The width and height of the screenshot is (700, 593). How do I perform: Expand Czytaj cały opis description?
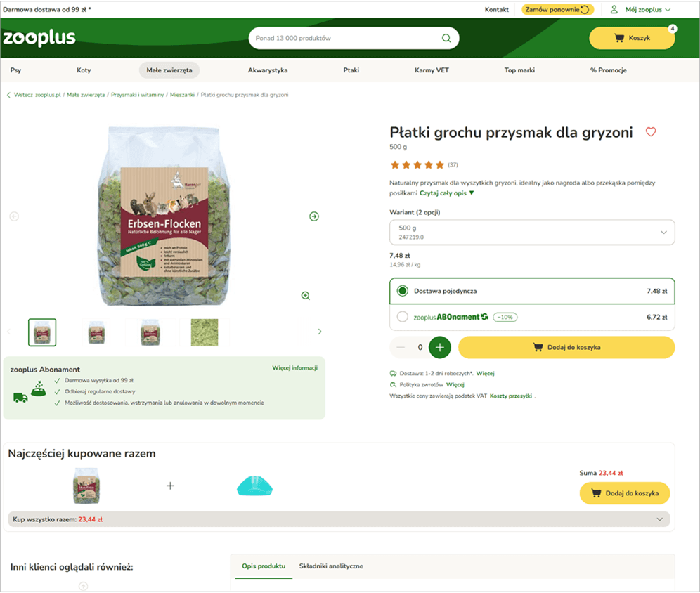pos(446,193)
